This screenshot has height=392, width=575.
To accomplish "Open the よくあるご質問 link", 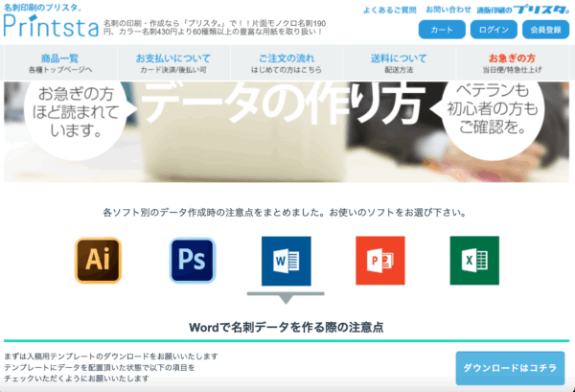I will click(389, 10).
